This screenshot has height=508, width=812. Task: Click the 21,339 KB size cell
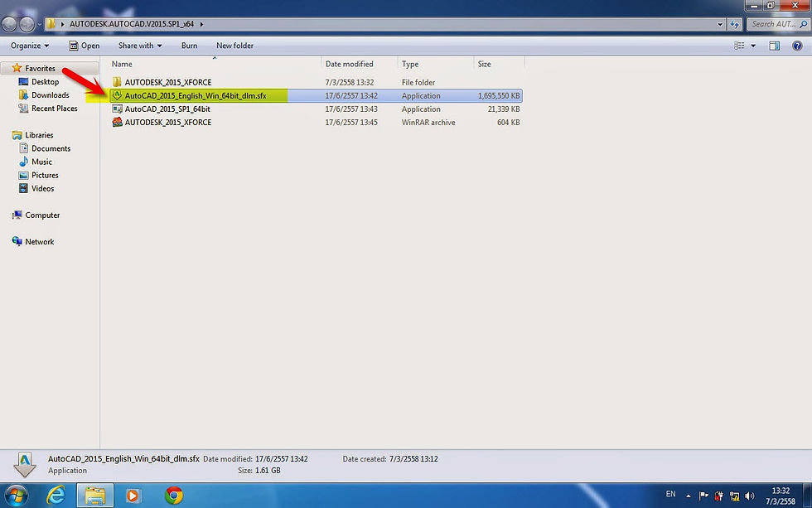[504, 109]
